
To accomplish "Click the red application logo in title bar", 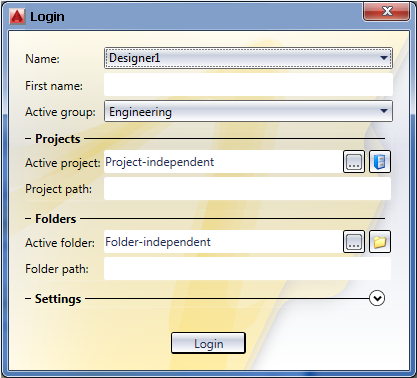I will click(x=17, y=16).
